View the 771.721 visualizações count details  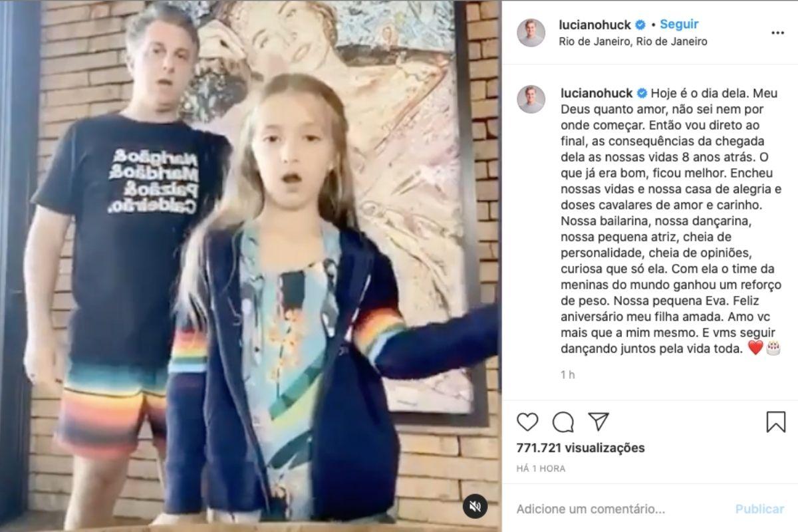pos(581,448)
